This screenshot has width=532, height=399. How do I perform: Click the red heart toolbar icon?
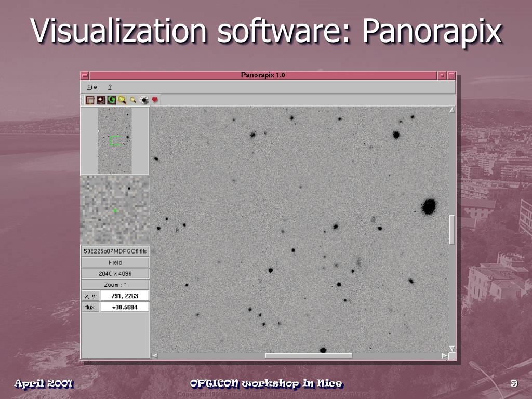point(155,99)
